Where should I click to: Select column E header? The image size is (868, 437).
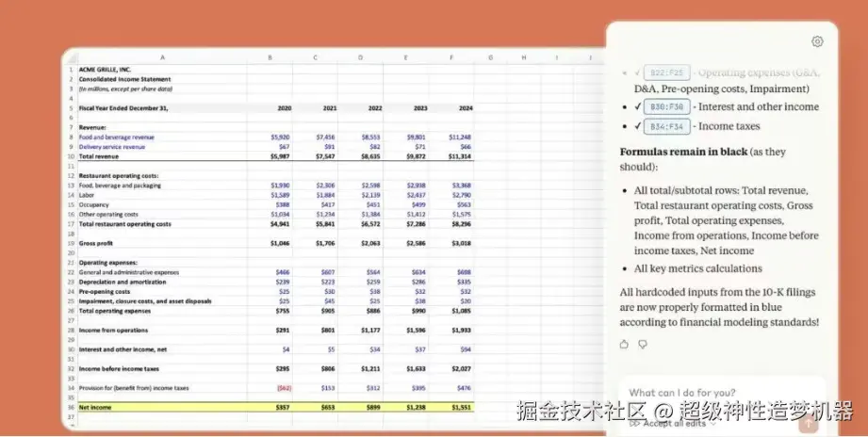pyautogui.click(x=406, y=57)
